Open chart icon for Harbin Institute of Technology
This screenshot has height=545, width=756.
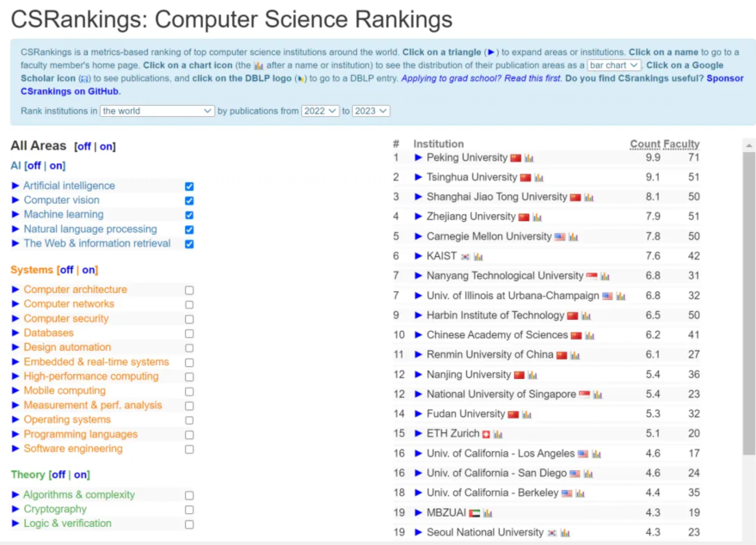coord(586,316)
